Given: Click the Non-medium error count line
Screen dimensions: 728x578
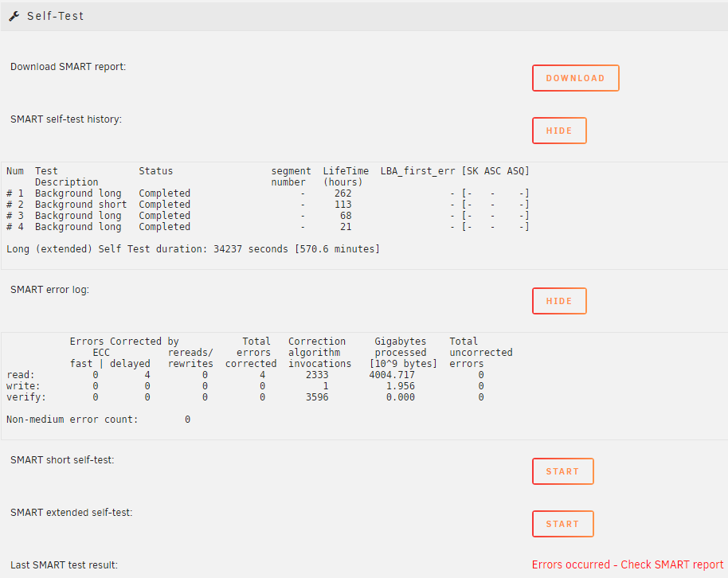Looking at the screenshot, I should 99,420.
